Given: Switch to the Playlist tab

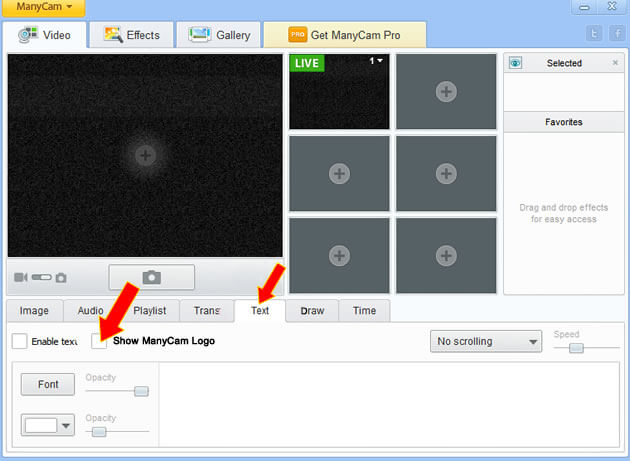Looking at the screenshot, I should [x=149, y=311].
